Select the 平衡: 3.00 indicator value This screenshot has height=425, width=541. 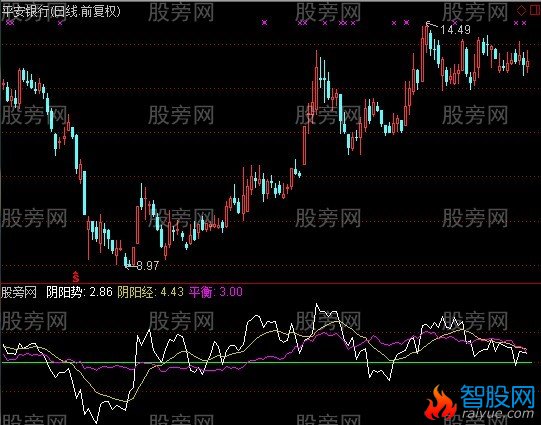216,292
